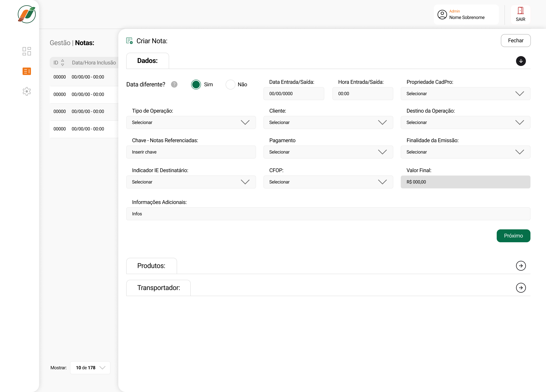Click the user profile avatar icon
Screen dimensions: 546x392
click(442, 14)
